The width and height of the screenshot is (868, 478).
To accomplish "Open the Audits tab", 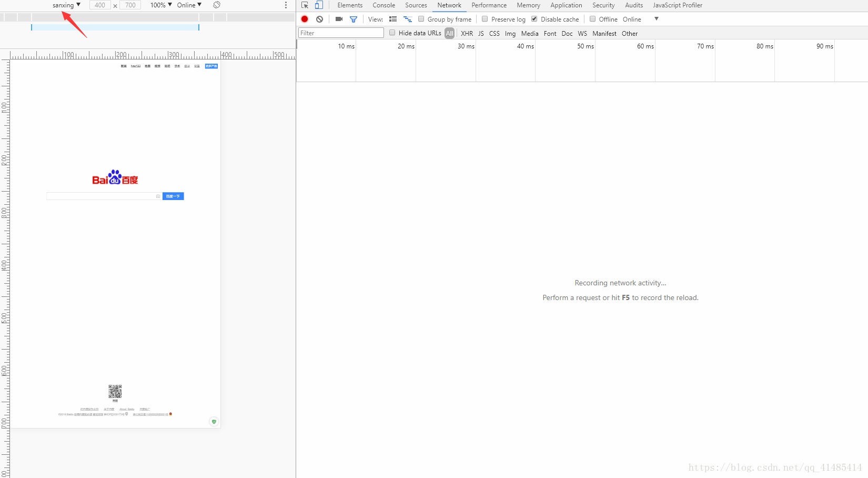I will click(x=634, y=5).
